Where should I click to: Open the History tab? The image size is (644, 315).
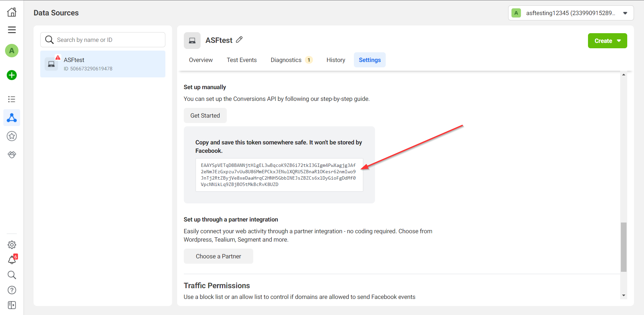point(336,60)
